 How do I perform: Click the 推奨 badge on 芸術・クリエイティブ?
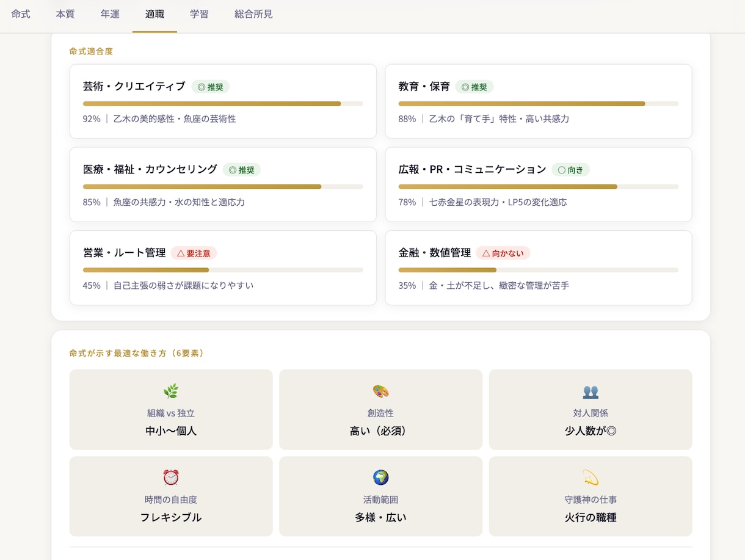point(211,87)
